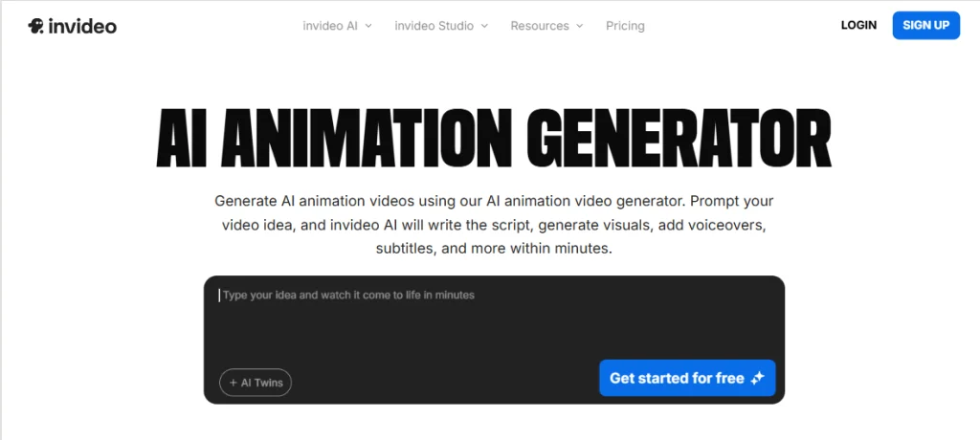Viewport: 980px width, 440px height.
Task: Open the invideo Studio menu
Action: 434,26
